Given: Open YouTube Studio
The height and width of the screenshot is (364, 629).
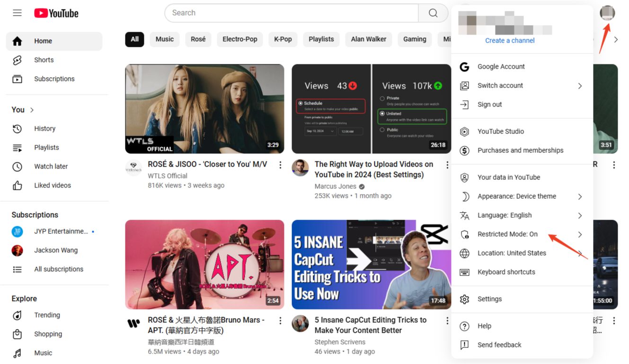Looking at the screenshot, I should (x=522, y=132).
